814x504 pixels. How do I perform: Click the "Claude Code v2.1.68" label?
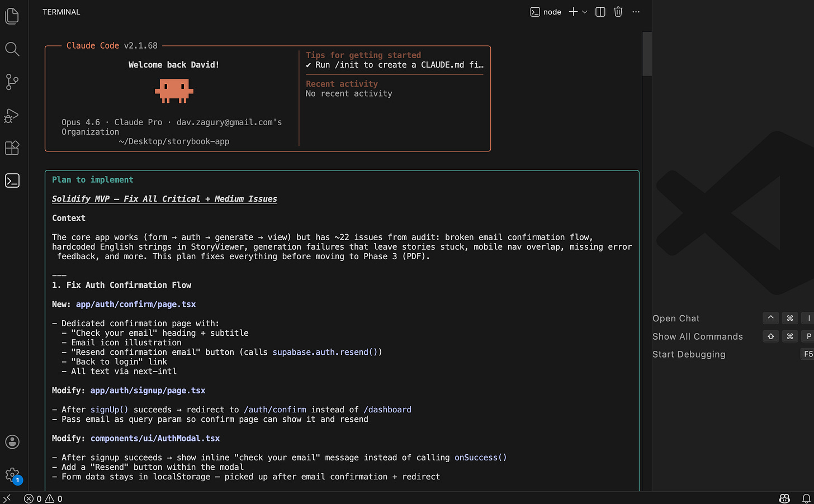tap(112, 46)
